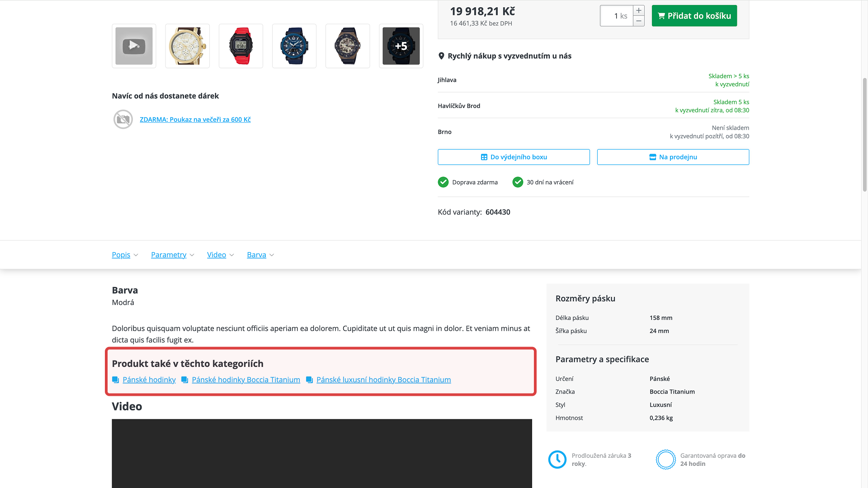Open the free dinner voucher link
This screenshot has height=488, width=868.
[195, 119]
